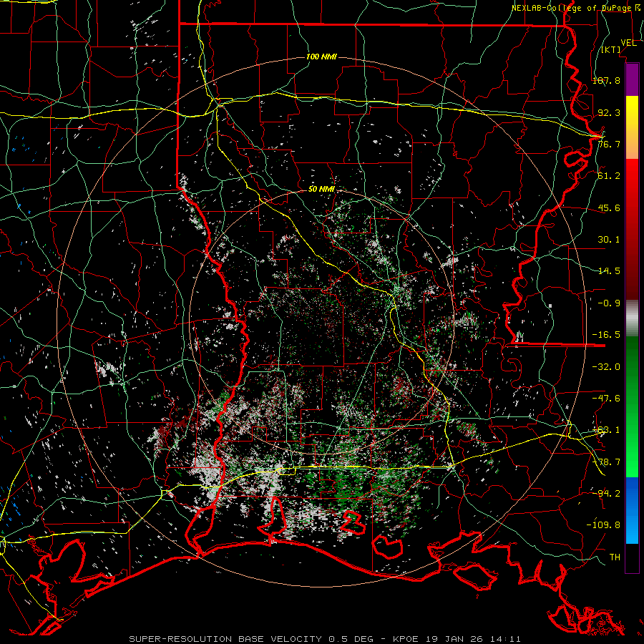
Task: Click the -78.7 velocity scale value
Action: pos(606,462)
